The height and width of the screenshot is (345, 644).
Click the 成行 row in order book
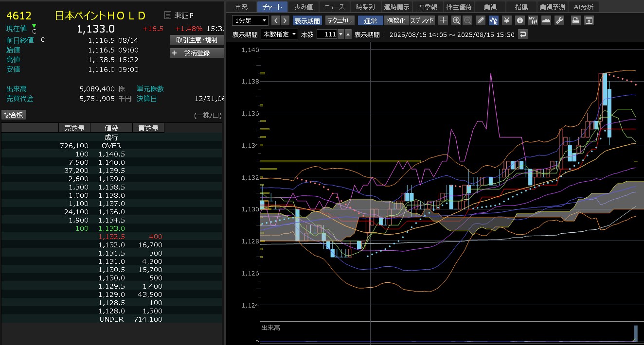point(111,138)
